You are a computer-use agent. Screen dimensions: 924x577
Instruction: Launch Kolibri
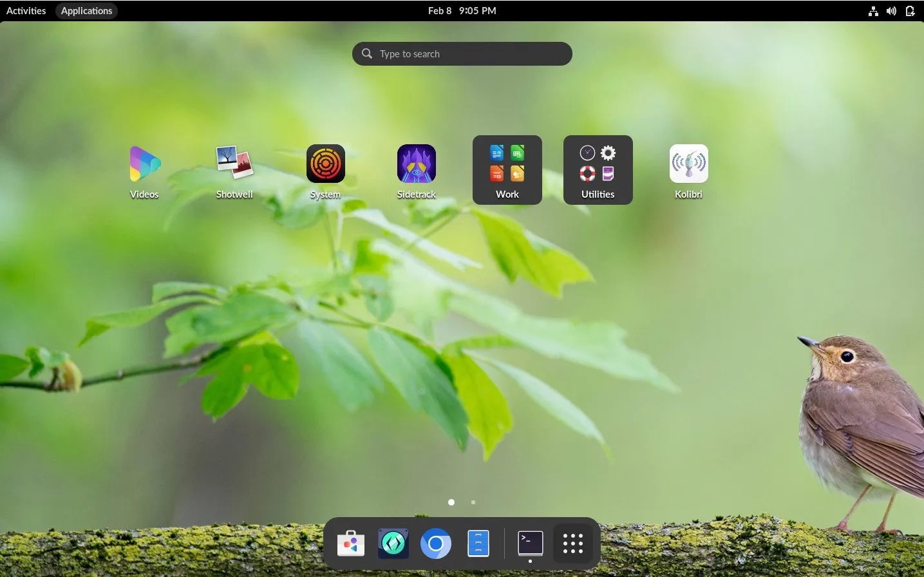pyautogui.click(x=688, y=164)
